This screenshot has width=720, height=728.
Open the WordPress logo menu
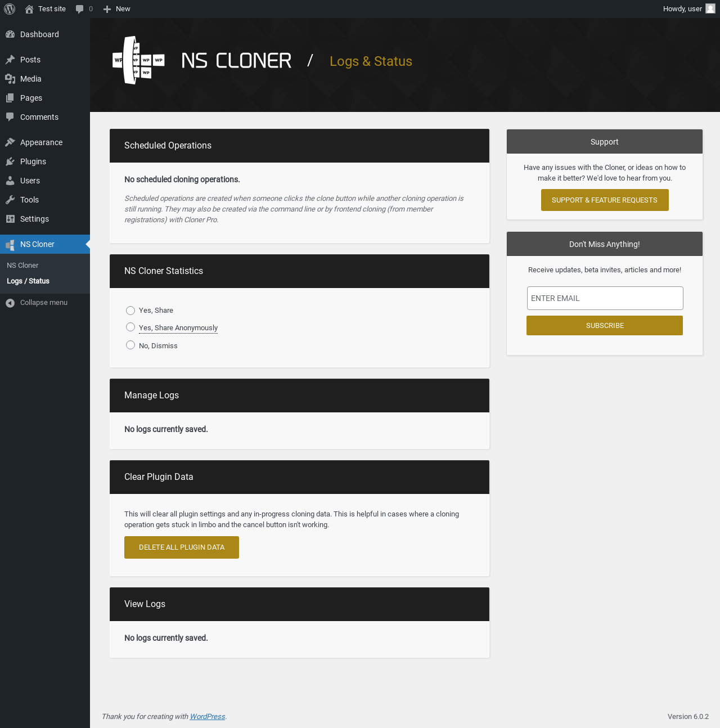(x=10, y=9)
